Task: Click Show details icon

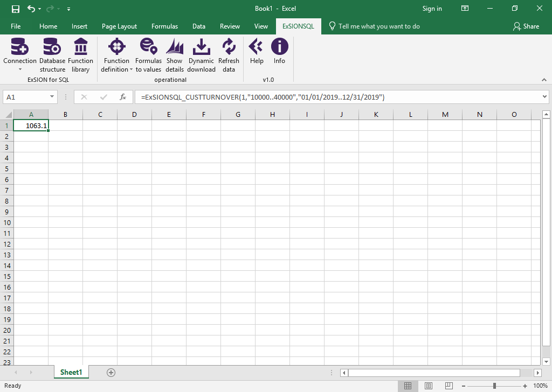Action: pyautogui.click(x=175, y=47)
